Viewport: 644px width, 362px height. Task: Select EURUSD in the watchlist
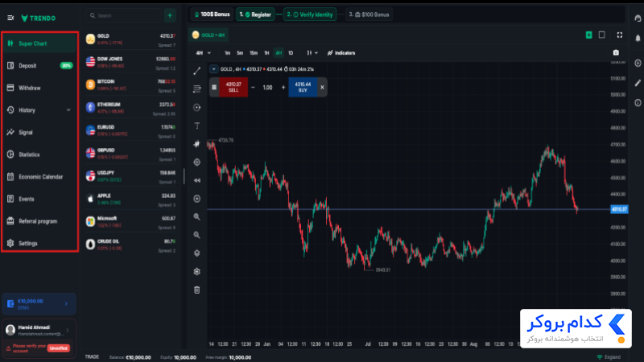click(130, 130)
